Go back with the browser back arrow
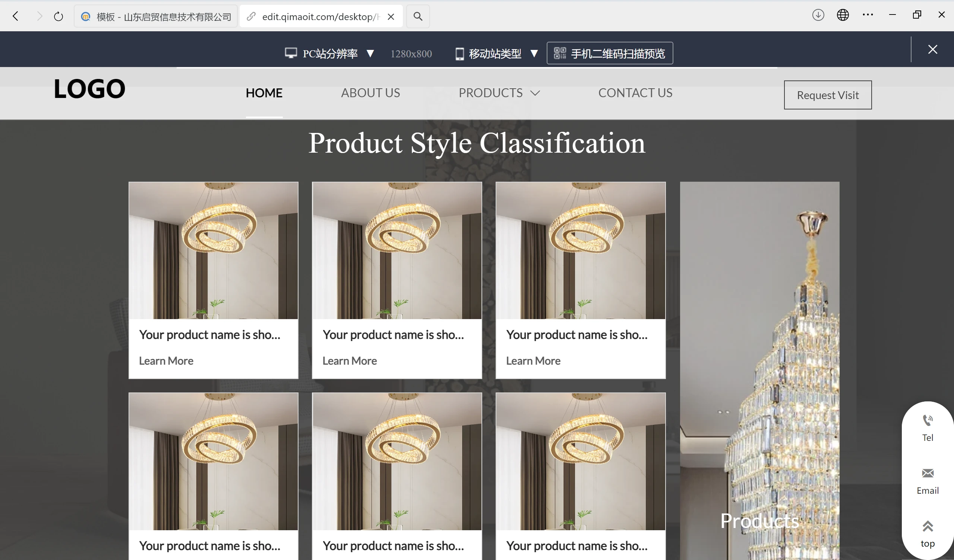This screenshot has height=560, width=954. (16, 16)
